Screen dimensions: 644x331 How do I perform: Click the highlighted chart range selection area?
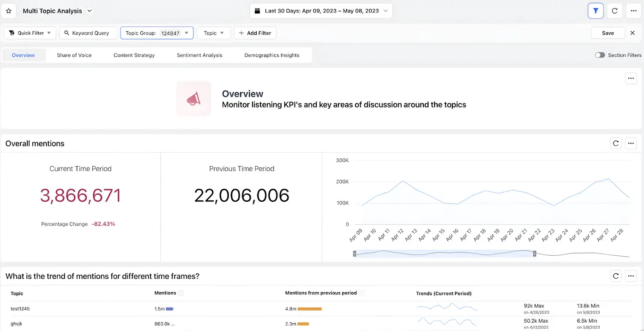tap(445, 253)
